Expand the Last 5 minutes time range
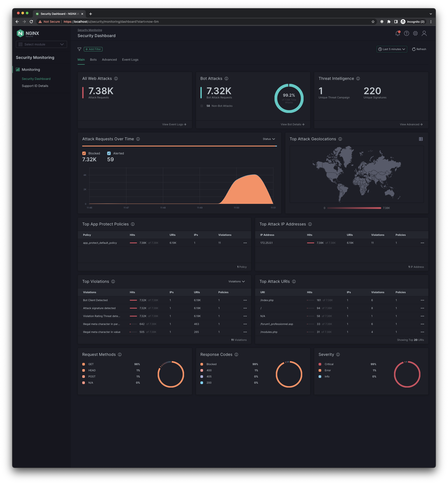 pyautogui.click(x=392, y=49)
